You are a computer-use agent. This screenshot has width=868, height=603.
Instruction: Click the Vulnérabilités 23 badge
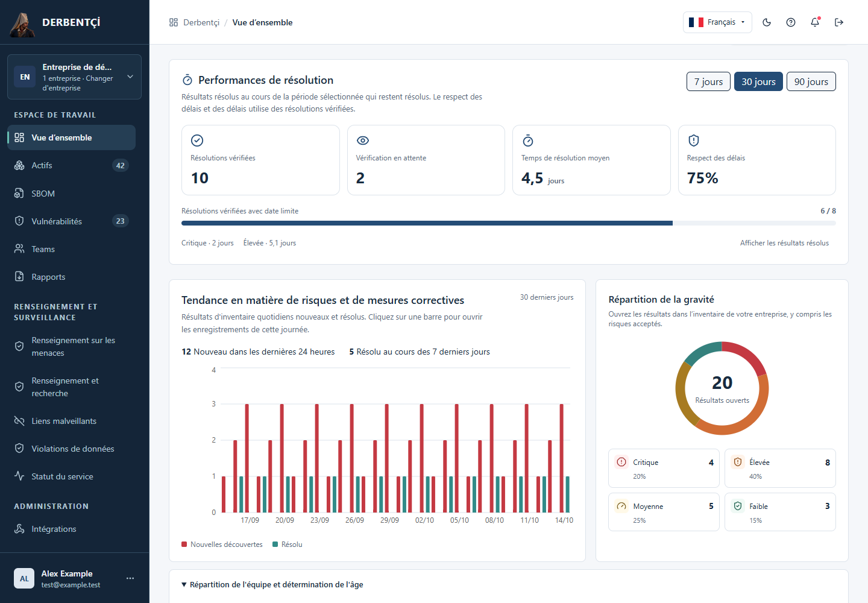[121, 221]
